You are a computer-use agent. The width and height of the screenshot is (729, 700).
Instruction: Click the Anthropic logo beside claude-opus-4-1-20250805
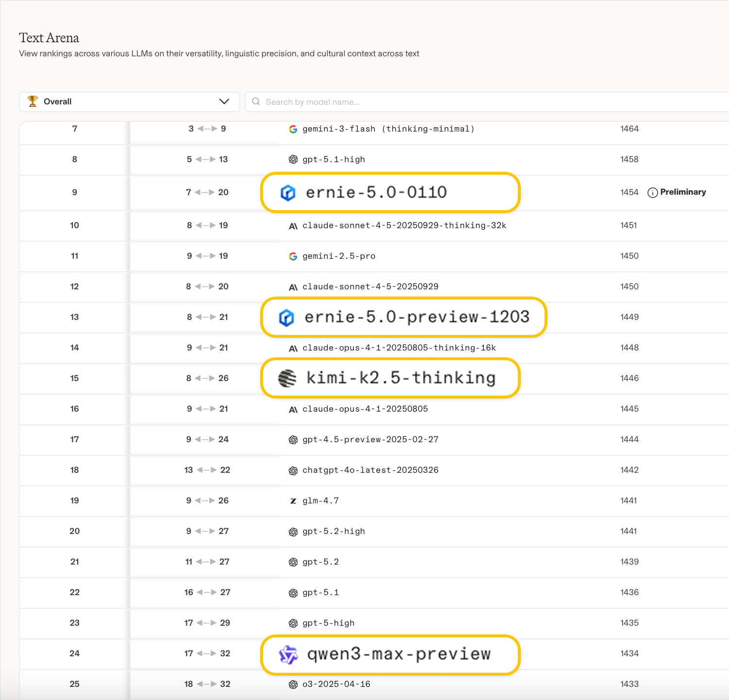[293, 410]
